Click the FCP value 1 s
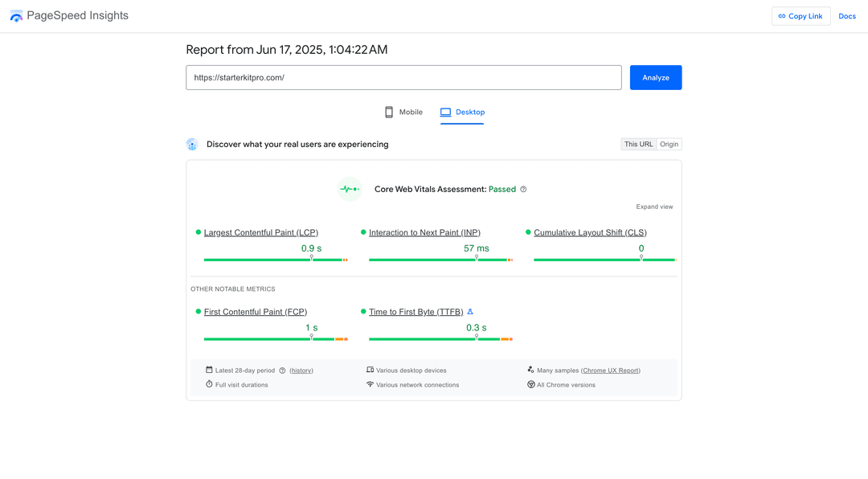868x479 pixels. [311, 328]
